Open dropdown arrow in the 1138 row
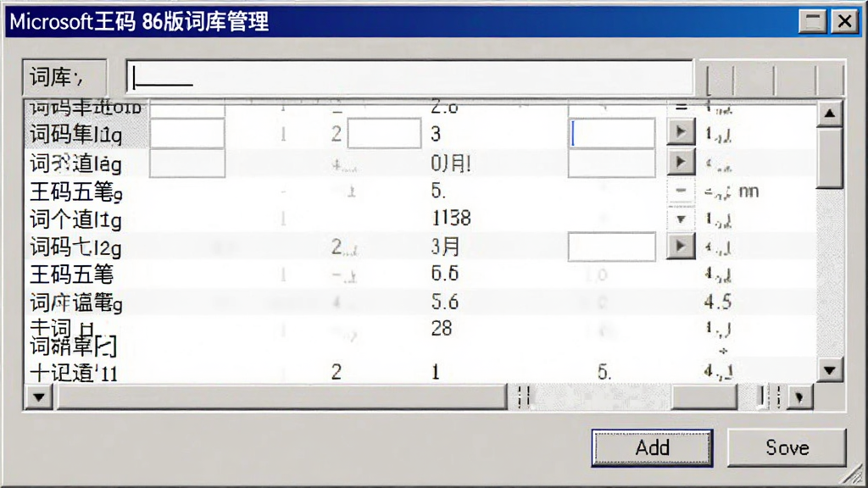 681,219
